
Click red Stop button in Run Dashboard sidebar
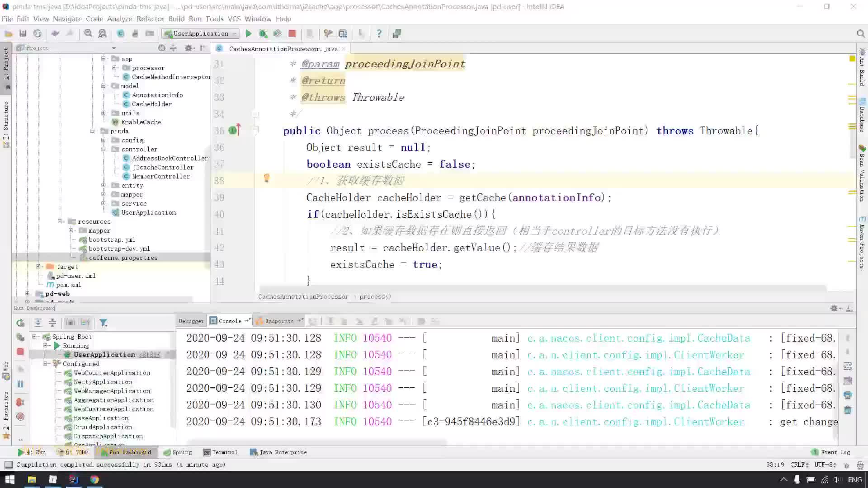pos(20,352)
